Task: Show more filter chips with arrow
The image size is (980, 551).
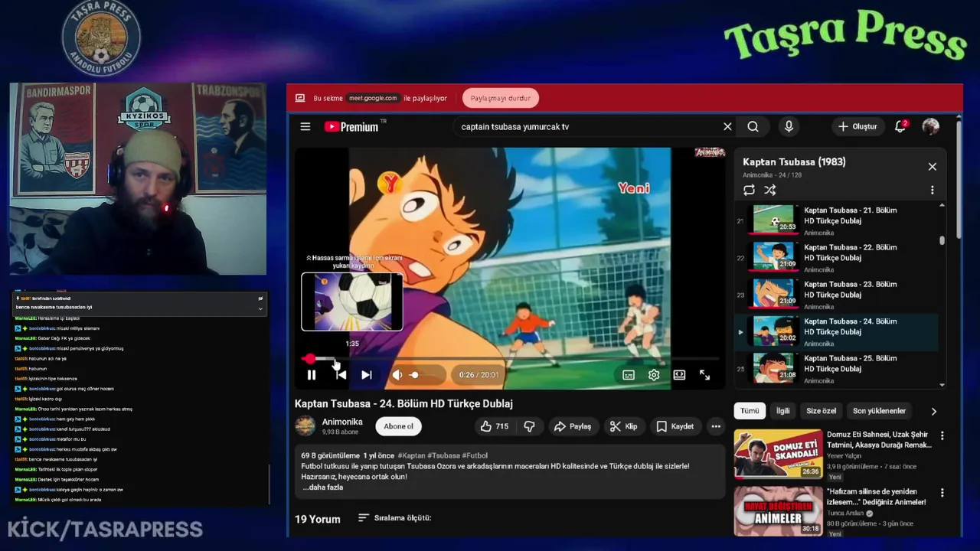Action: pos(933,411)
